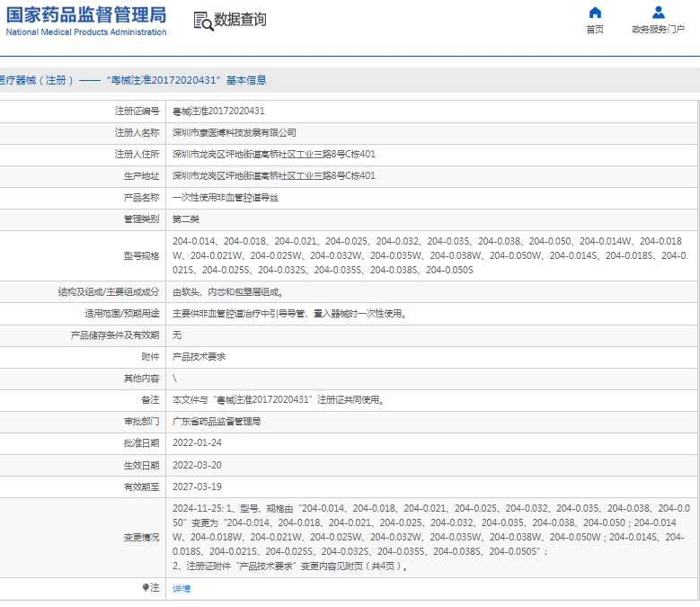
Task: Select registration number value 粤械注准20172020431
Action: point(218,111)
